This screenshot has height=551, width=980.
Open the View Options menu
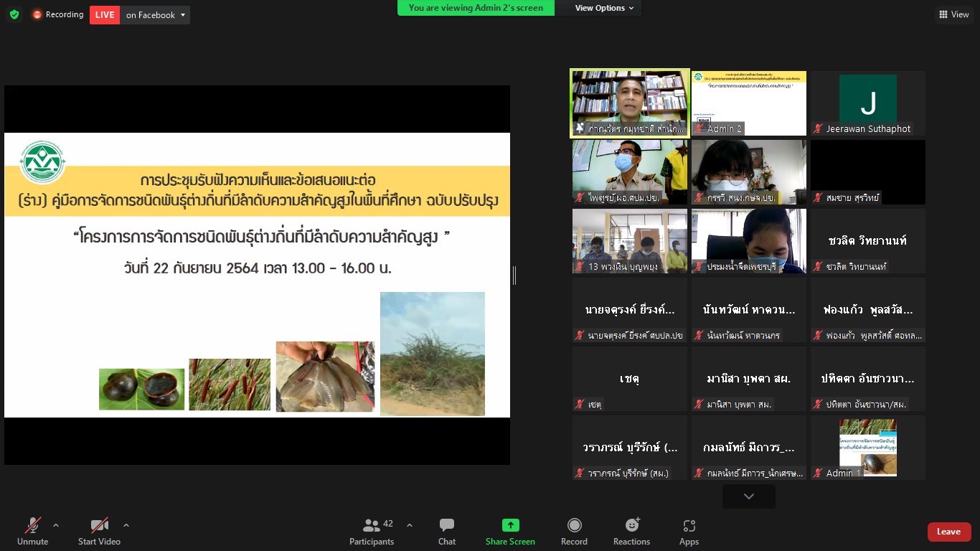point(604,8)
